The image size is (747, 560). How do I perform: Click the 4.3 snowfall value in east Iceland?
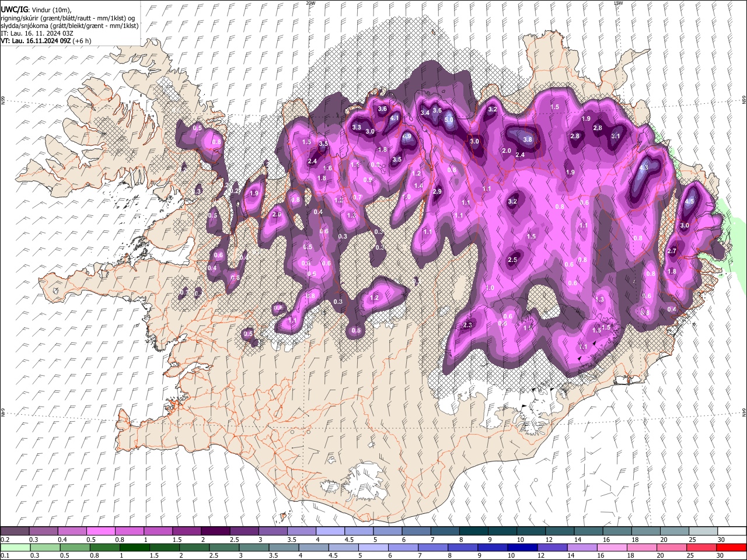click(x=644, y=167)
